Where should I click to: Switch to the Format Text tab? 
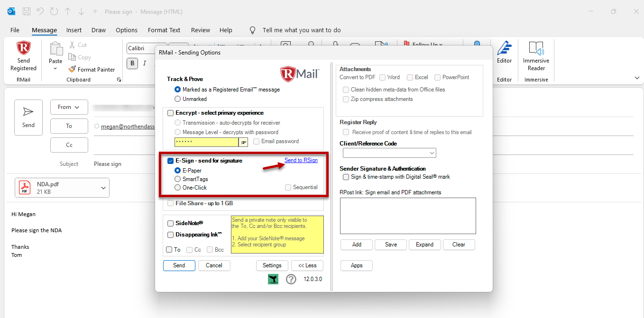tap(164, 30)
